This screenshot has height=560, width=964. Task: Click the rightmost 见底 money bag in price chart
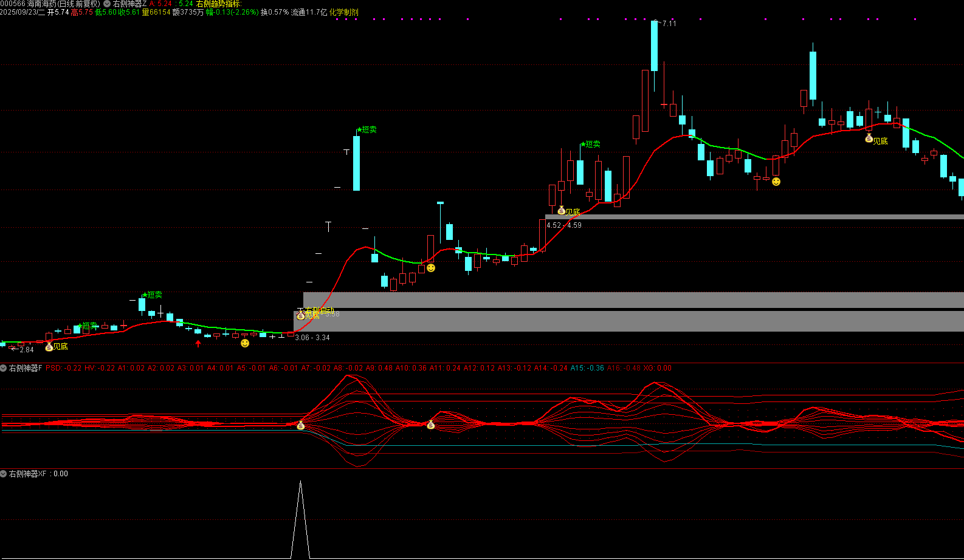[x=869, y=139]
